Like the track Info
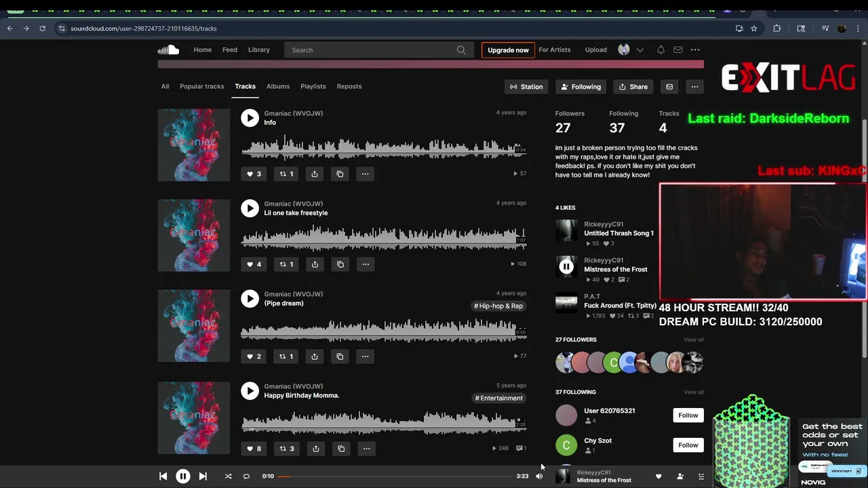 coord(254,174)
